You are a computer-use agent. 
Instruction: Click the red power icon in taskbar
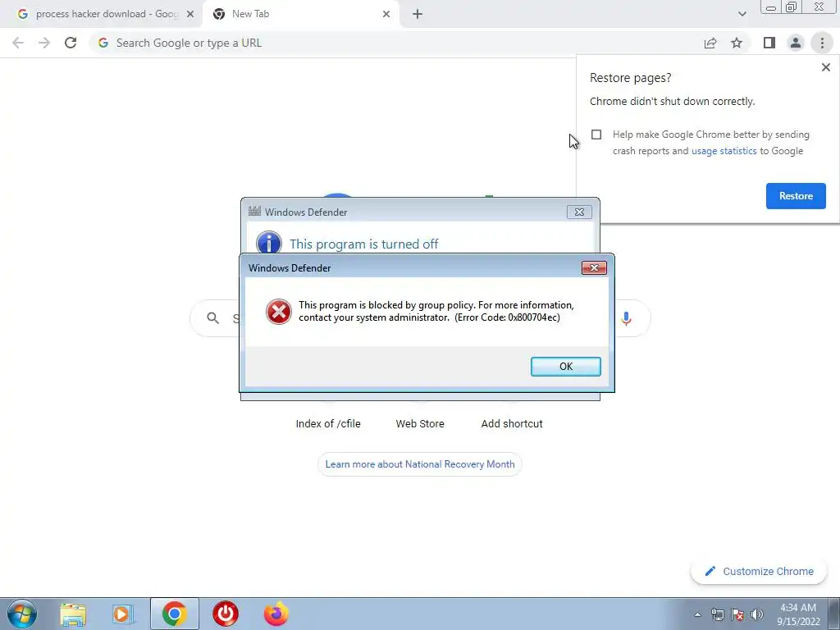click(226, 614)
